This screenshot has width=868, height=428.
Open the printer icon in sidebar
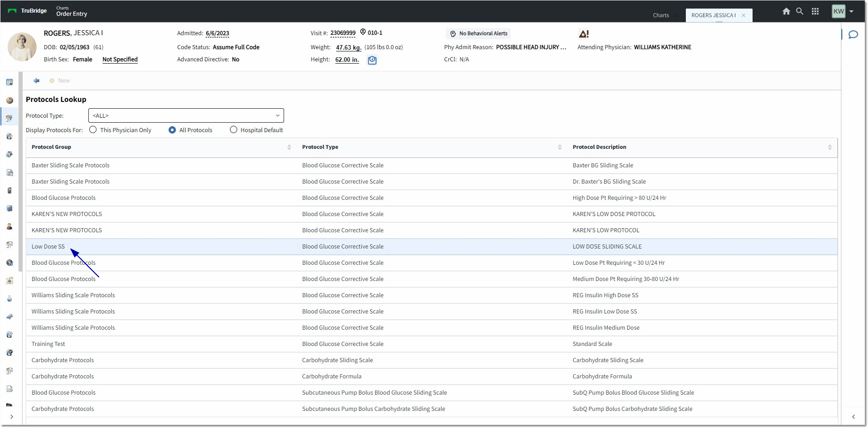click(x=9, y=154)
